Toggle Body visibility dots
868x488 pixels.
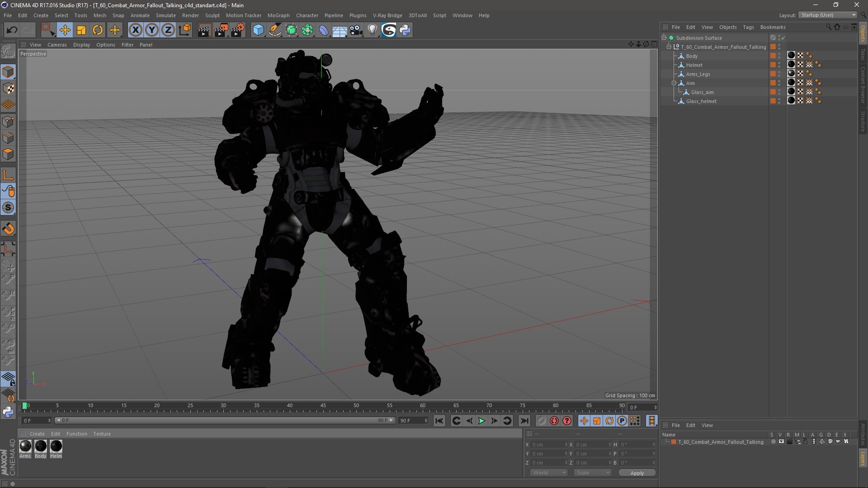[x=779, y=56]
